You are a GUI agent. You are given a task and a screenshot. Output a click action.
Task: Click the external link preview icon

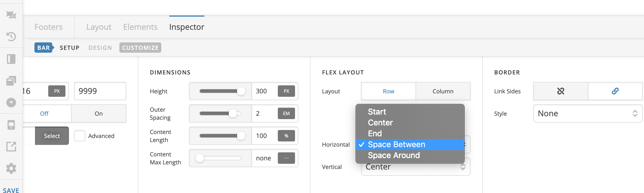[x=11, y=147]
